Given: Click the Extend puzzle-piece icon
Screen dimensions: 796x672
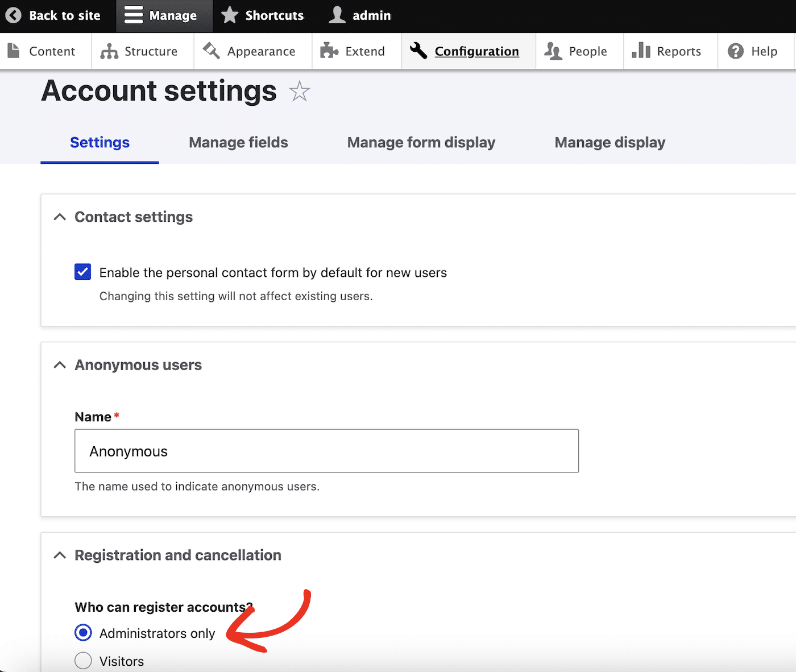Looking at the screenshot, I should 329,51.
